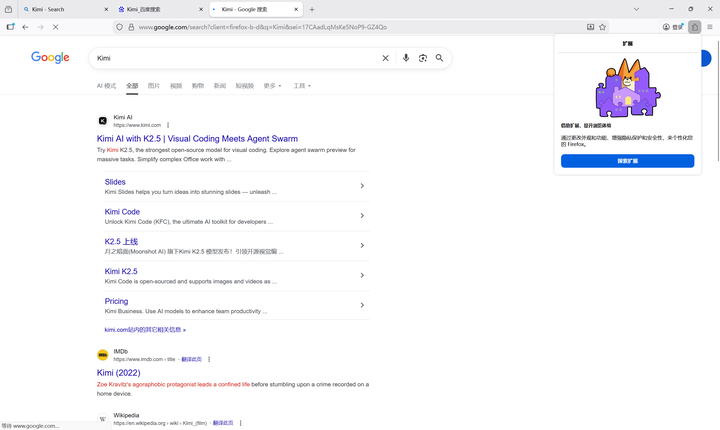The height and width of the screenshot is (430, 720).
Task: Click in the Google search input field
Action: [230, 58]
